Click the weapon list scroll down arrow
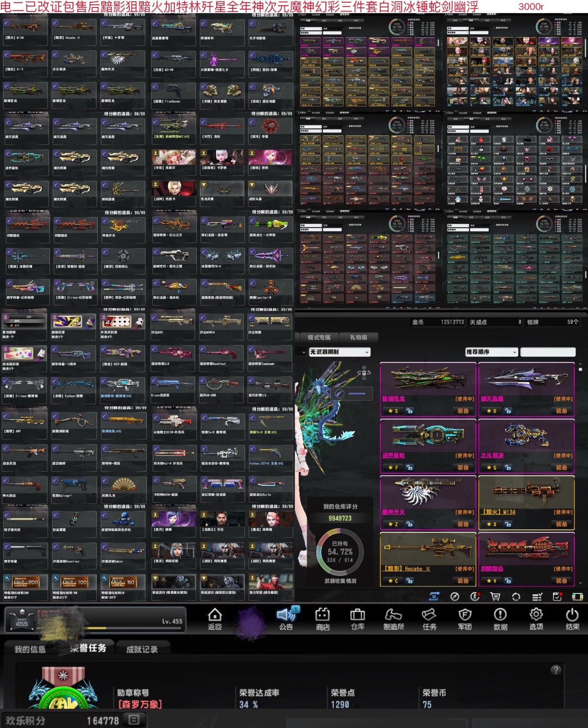 pyautogui.click(x=581, y=583)
